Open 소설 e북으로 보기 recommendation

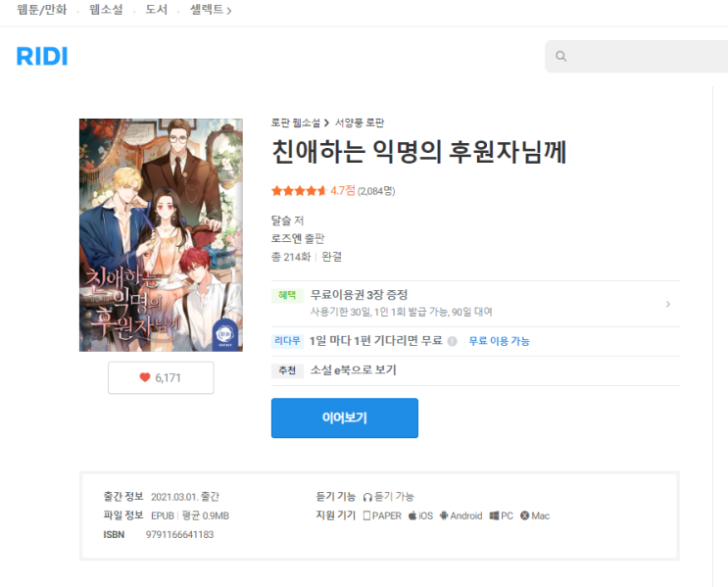click(354, 370)
